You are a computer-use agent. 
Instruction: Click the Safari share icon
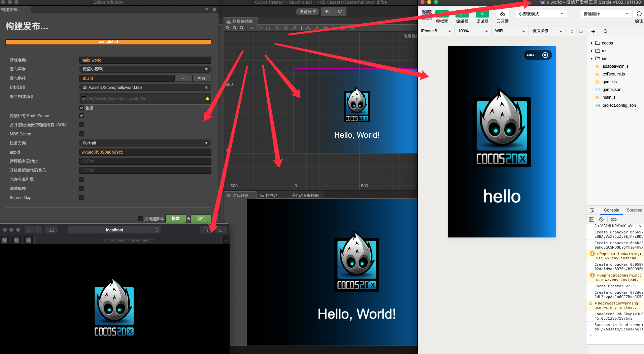(x=206, y=230)
